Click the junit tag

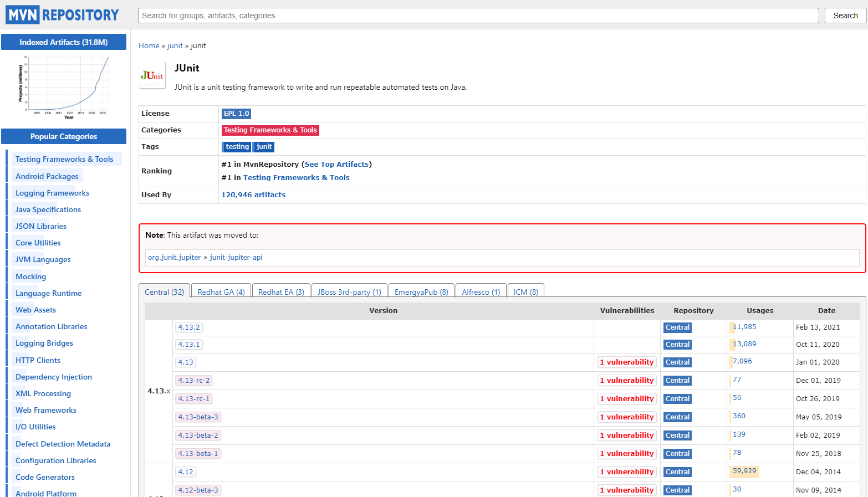pyautogui.click(x=264, y=147)
